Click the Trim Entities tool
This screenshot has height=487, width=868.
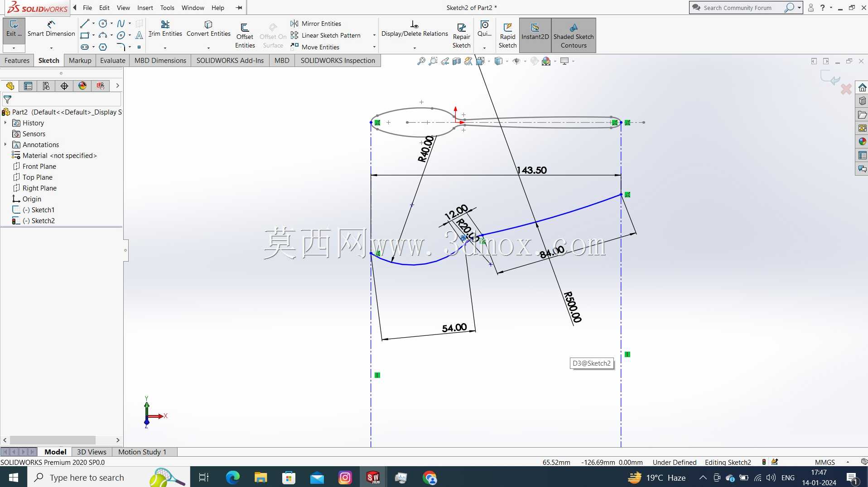[165, 29]
